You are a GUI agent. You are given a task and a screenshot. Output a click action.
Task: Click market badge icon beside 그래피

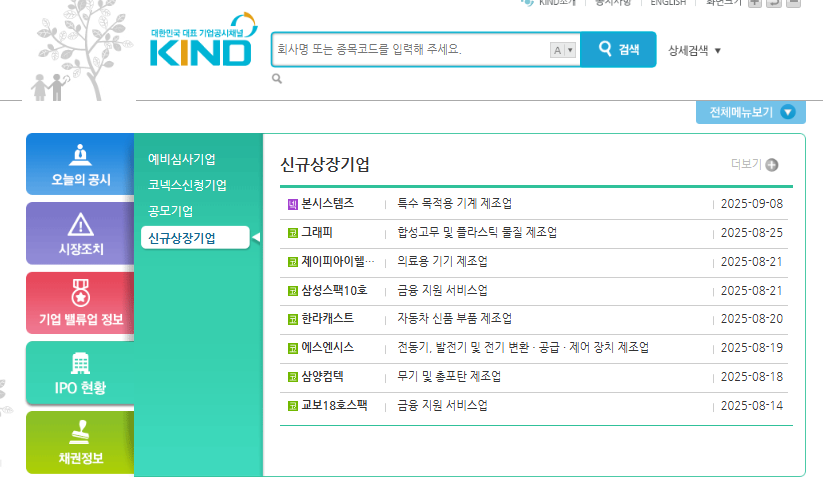click(293, 233)
